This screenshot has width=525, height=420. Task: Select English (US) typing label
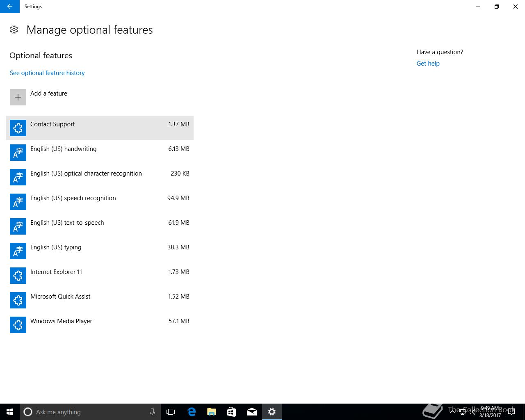[x=56, y=247]
